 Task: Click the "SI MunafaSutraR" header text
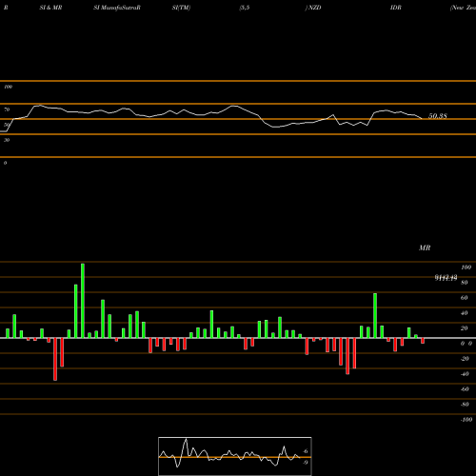pos(117,8)
